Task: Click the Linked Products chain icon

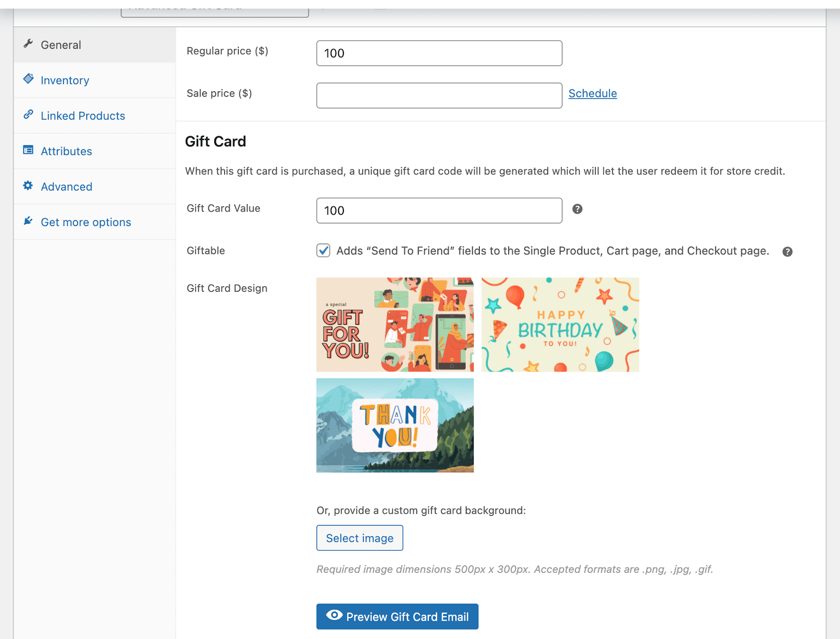Action: [28, 114]
